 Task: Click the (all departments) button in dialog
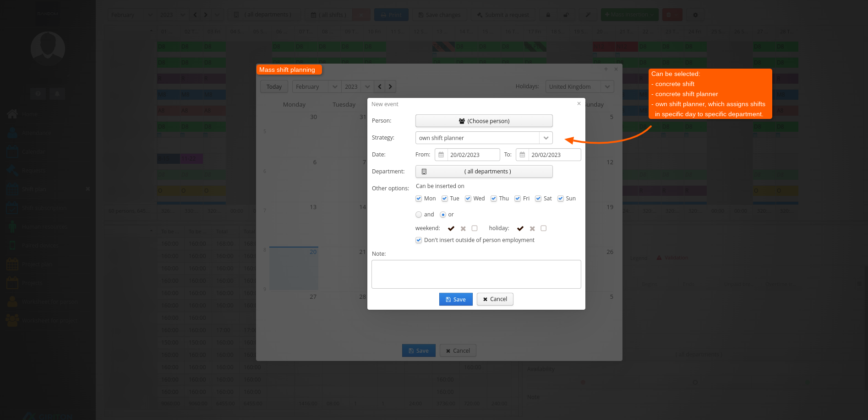484,172
